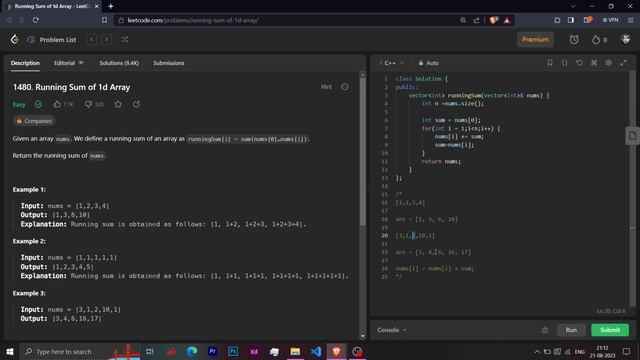This screenshot has width=640, height=360.
Task: Click the console debug icon near Run
Action: tap(545, 330)
